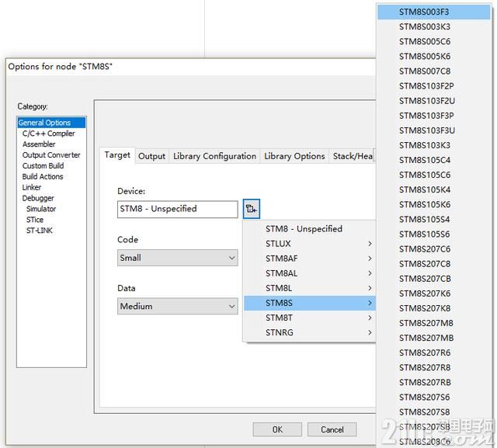This screenshot has width=497, height=448.
Task: Select Output Converter category
Action: (51, 155)
